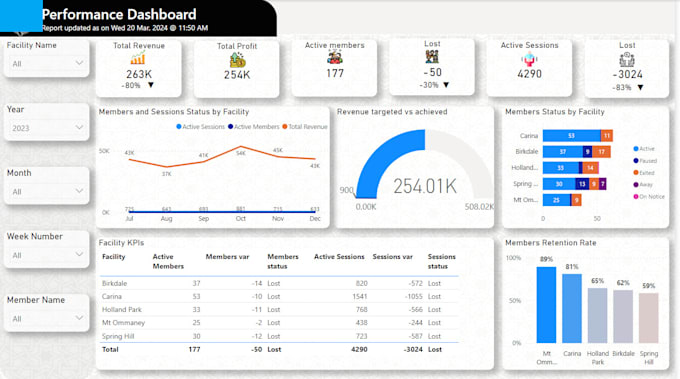
Task: Select the Spring Hill table row
Action: [279, 336]
